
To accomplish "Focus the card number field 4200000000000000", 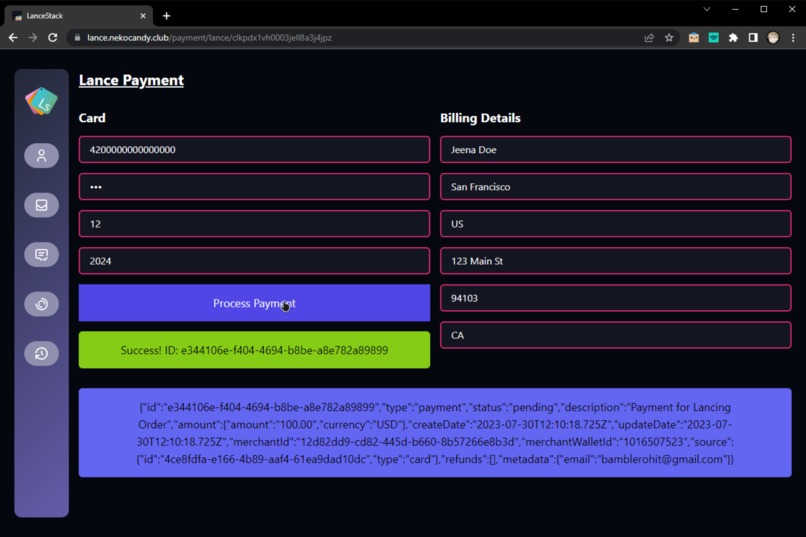I will tap(254, 150).
